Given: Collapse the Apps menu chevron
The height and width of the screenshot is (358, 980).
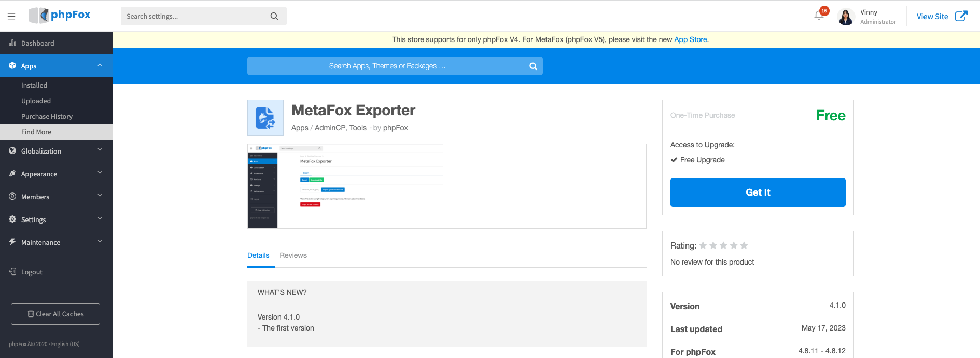Looking at the screenshot, I should 100,65.
